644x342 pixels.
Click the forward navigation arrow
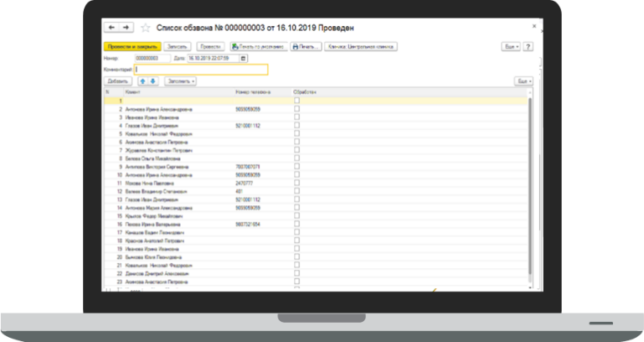coord(126,28)
